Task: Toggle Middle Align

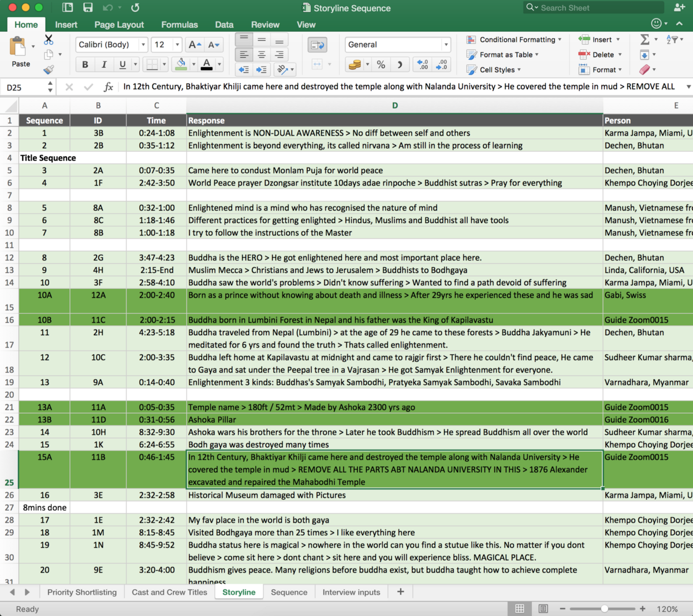Action: pos(262,39)
